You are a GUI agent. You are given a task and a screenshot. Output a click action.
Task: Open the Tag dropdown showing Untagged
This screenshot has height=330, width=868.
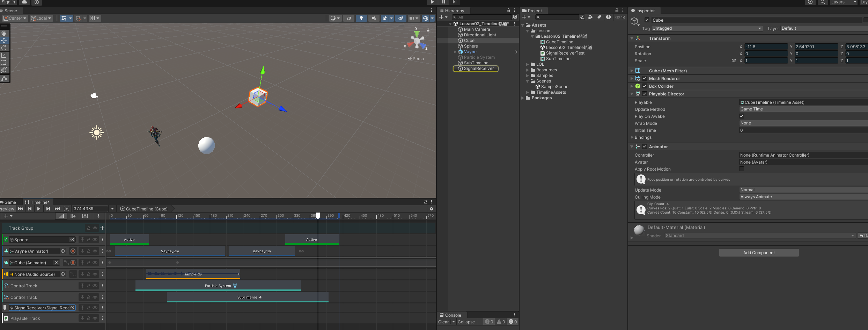pyautogui.click(x=707, y=28)
